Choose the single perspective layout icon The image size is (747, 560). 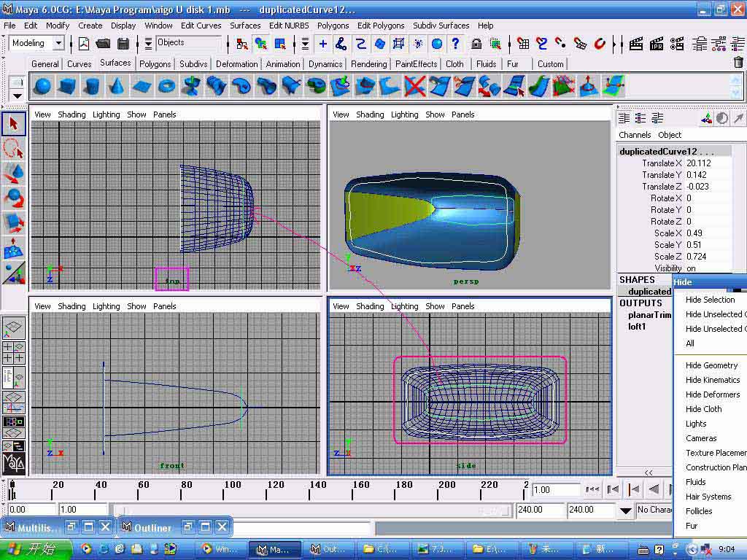[x=14, y=328]
